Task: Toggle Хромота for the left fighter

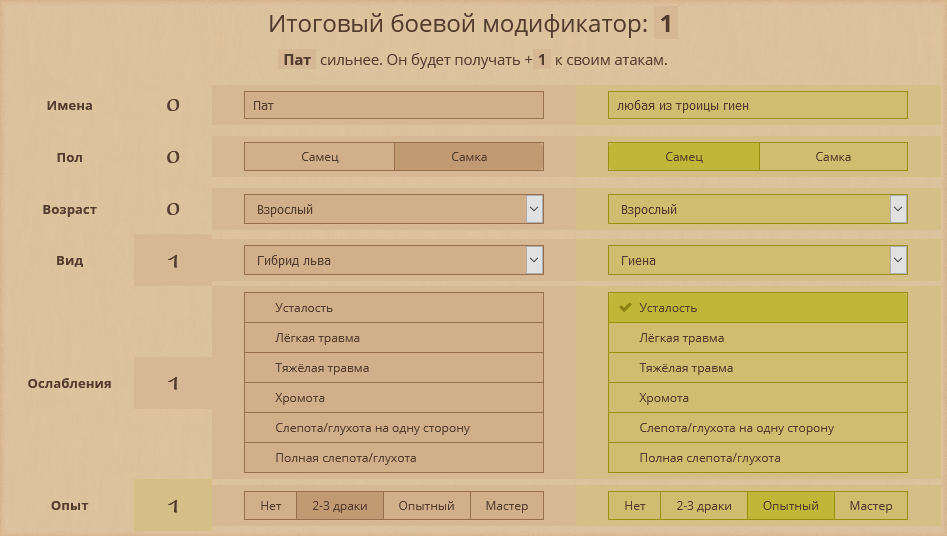Action: [394, 398]
